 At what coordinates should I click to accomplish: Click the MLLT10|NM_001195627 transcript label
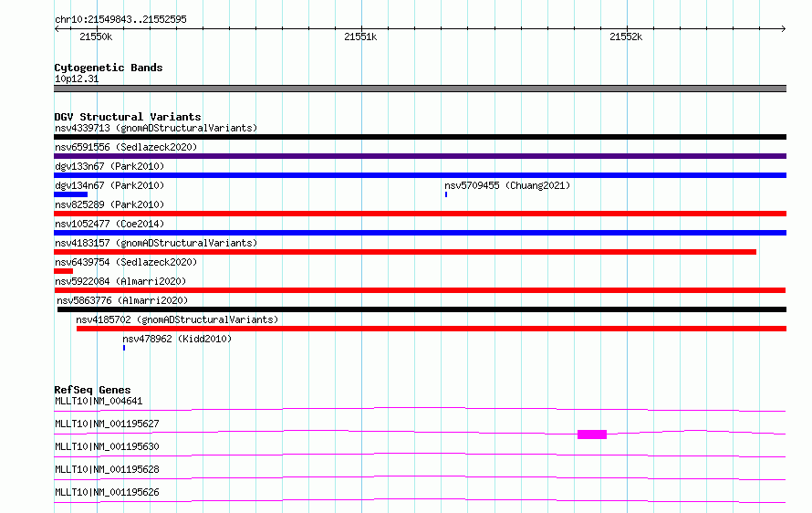coord(107,424)
